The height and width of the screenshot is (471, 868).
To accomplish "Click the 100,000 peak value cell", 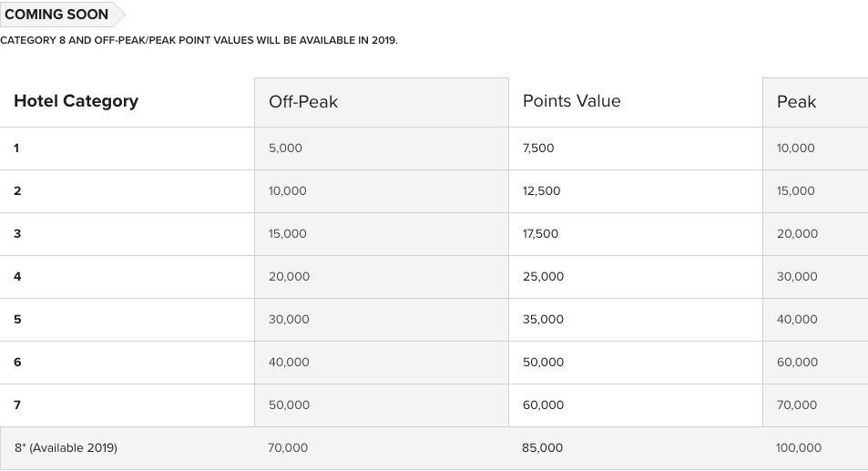I will click(x=798, y=447).
